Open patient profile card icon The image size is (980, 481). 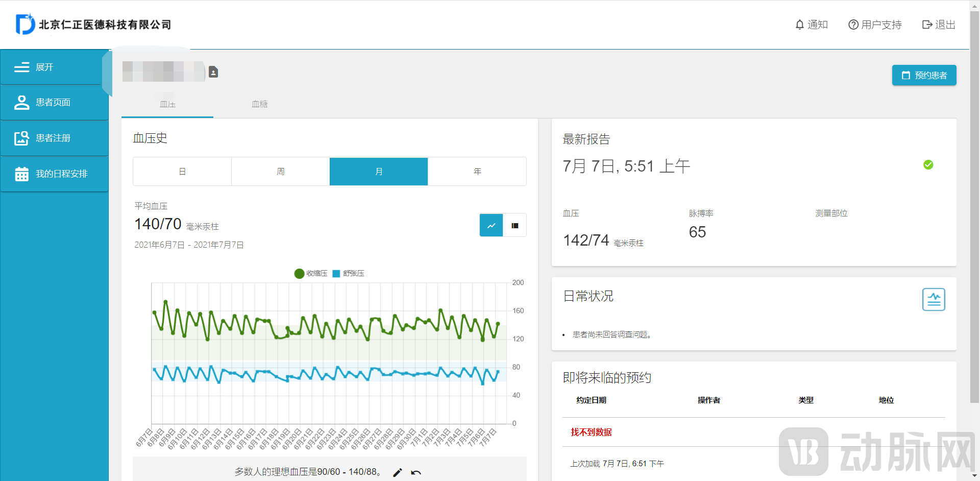point(213,72)
